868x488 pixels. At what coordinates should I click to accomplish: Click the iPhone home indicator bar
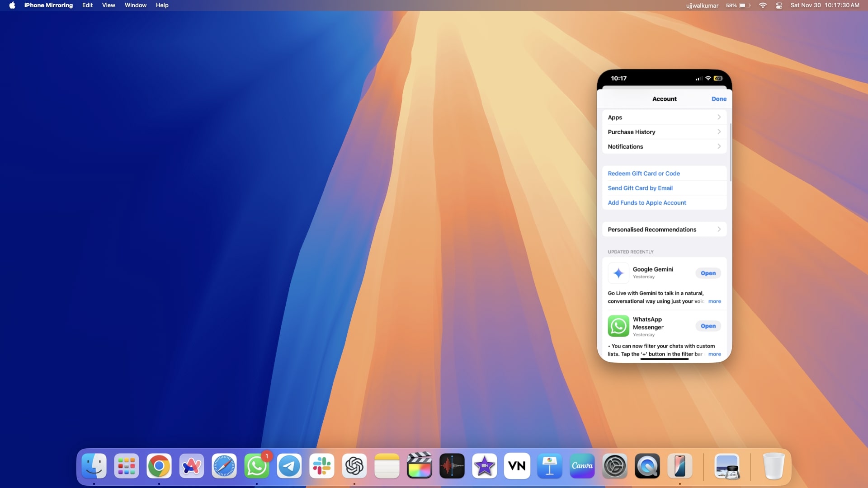664,359
